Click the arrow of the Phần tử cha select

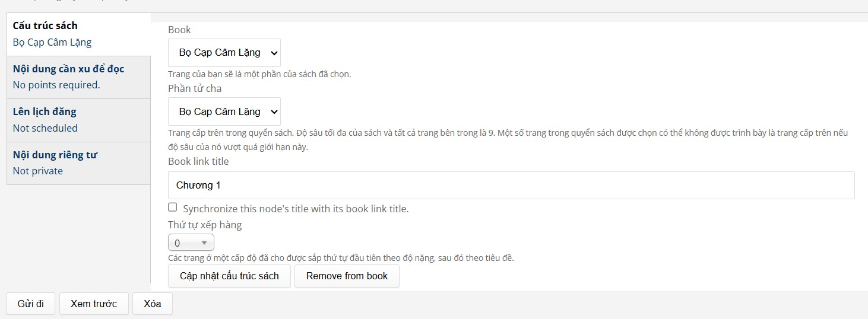[274, 111]
